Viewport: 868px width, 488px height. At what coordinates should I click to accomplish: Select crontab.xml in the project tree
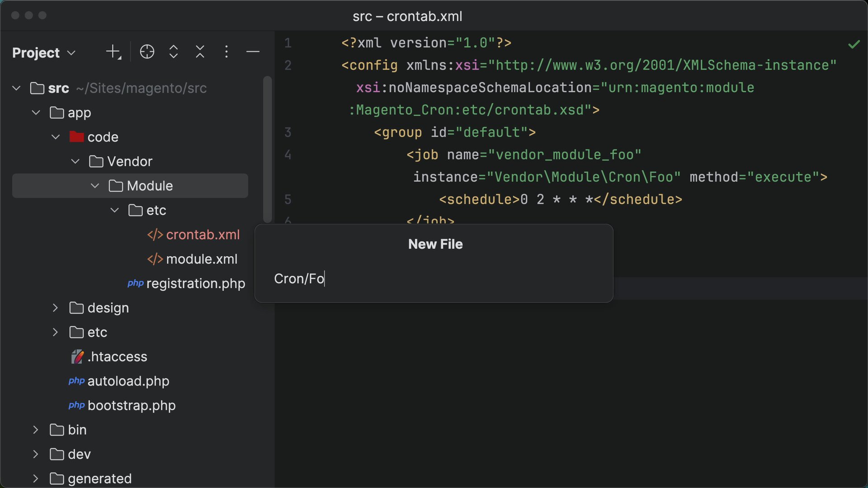point(203,235)
